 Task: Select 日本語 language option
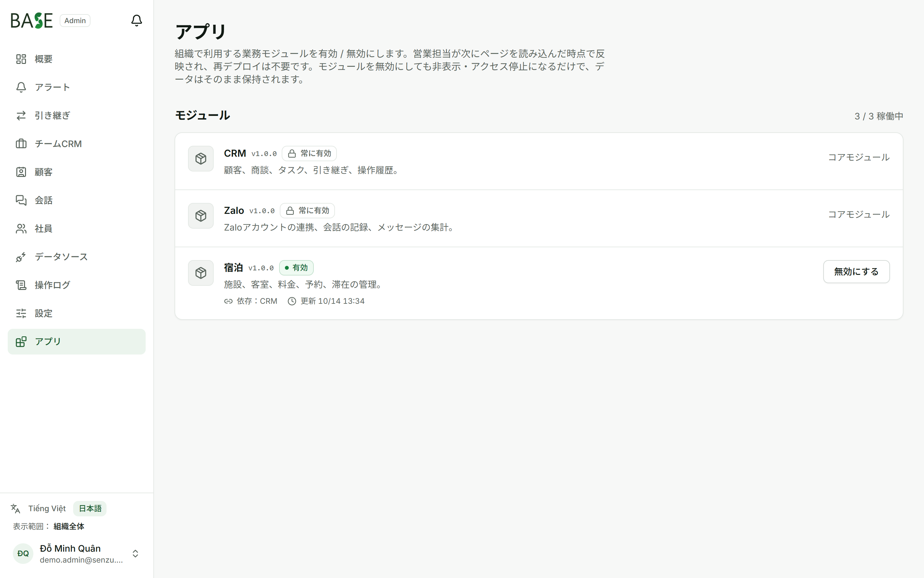click(90, 508)
